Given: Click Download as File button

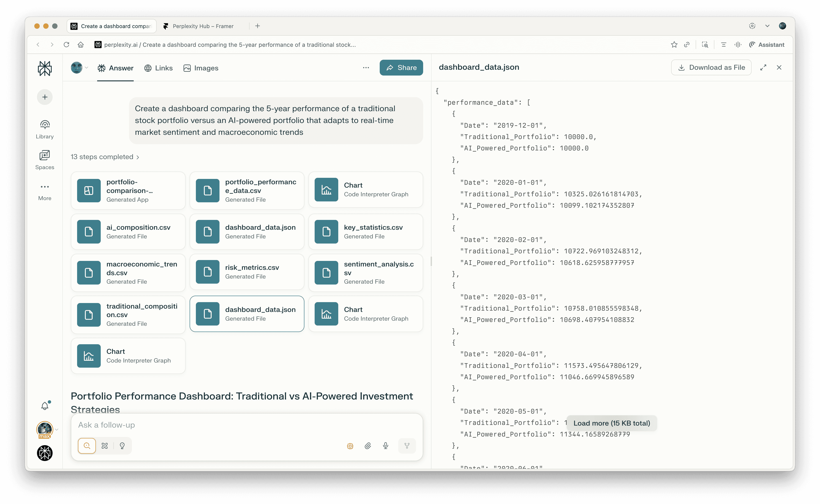Looking at the screenshot, I should pyautogui.click(x=711, y=67).
